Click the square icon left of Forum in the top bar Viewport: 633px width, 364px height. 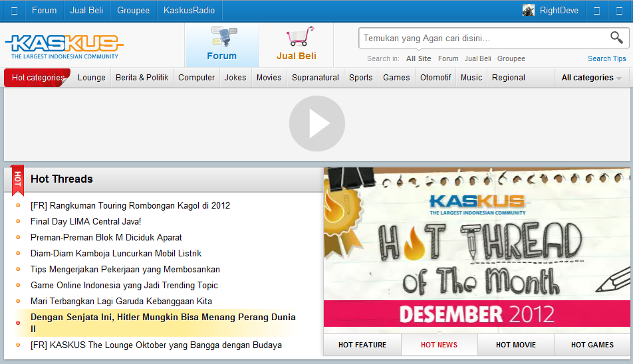(x=14, y=11)
